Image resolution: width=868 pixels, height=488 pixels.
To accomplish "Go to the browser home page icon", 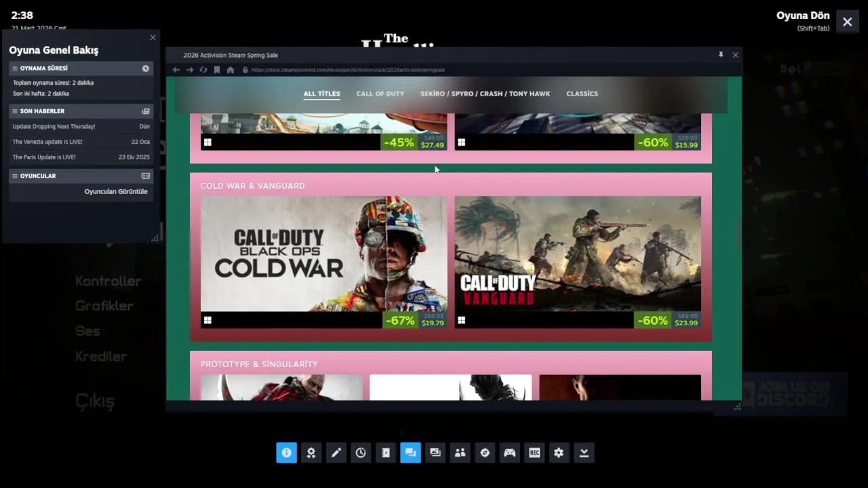I will click(x=231, y=70).
